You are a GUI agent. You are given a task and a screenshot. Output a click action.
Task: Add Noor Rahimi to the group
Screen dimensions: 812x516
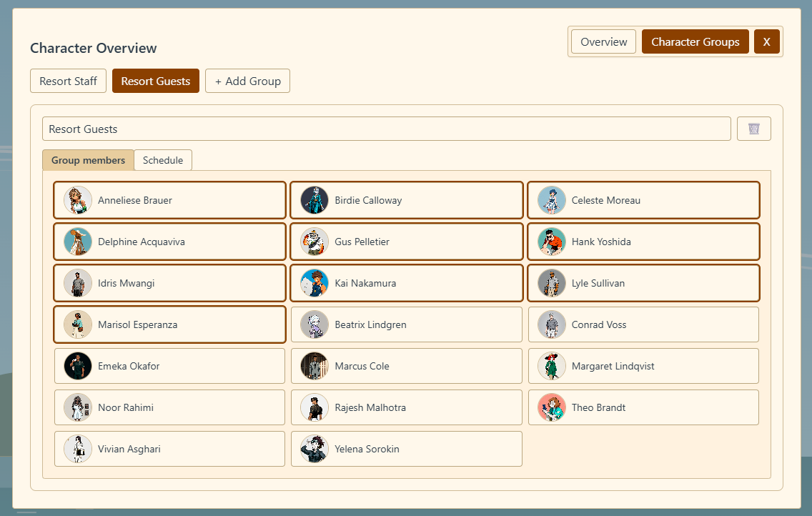169,407
